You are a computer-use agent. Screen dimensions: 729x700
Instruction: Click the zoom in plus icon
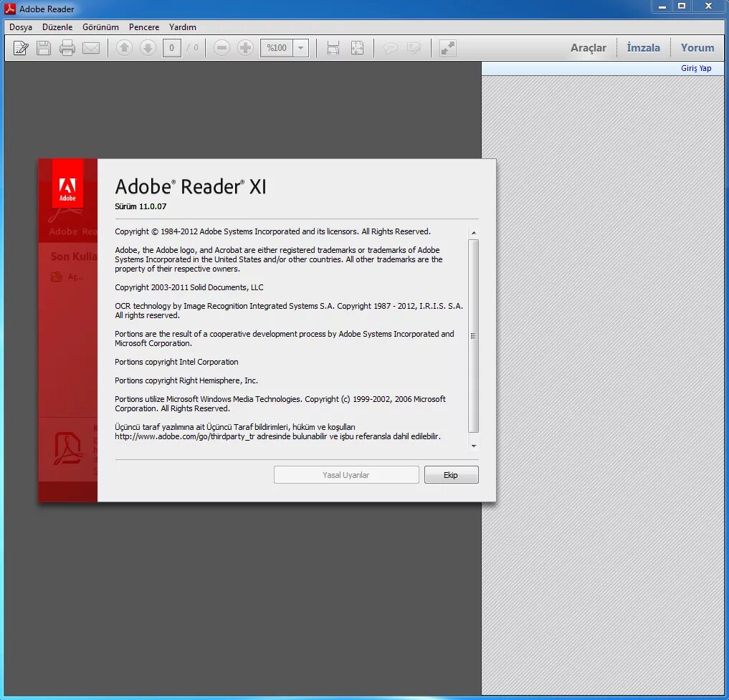point(245,47)
